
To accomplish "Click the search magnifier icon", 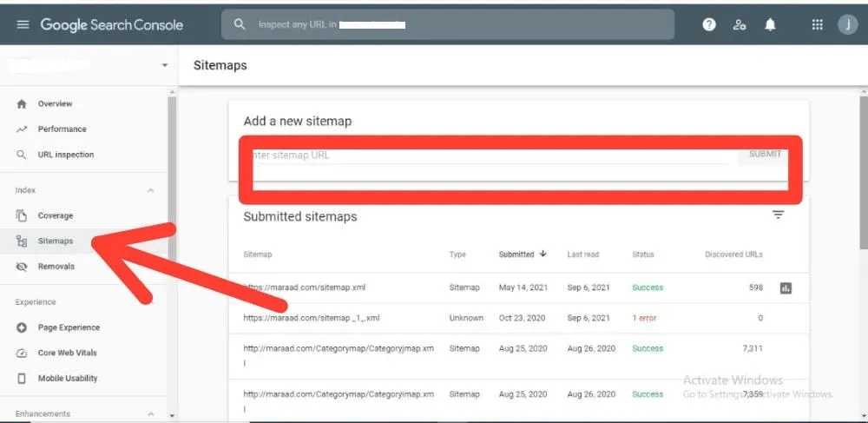I will (240, 24).
